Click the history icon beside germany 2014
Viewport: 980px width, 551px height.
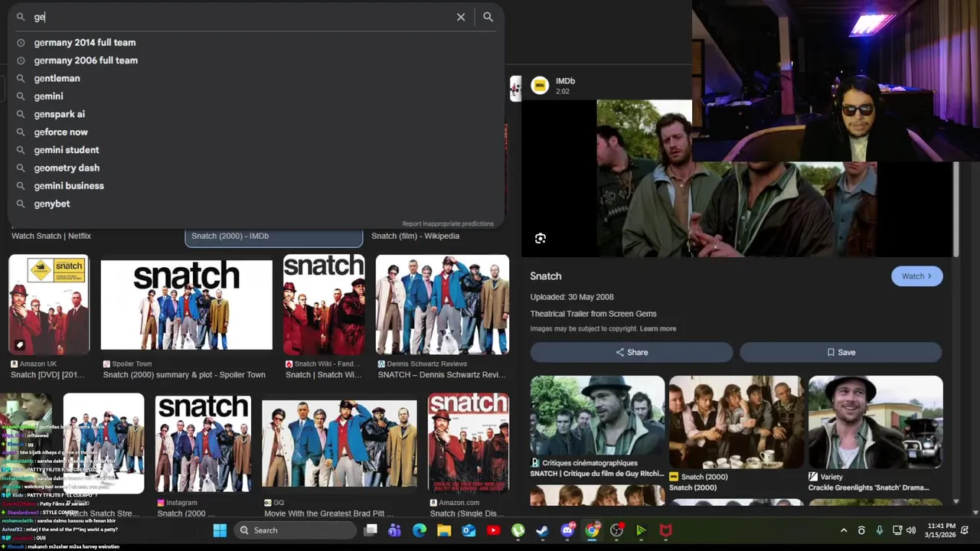click(21, 43)
